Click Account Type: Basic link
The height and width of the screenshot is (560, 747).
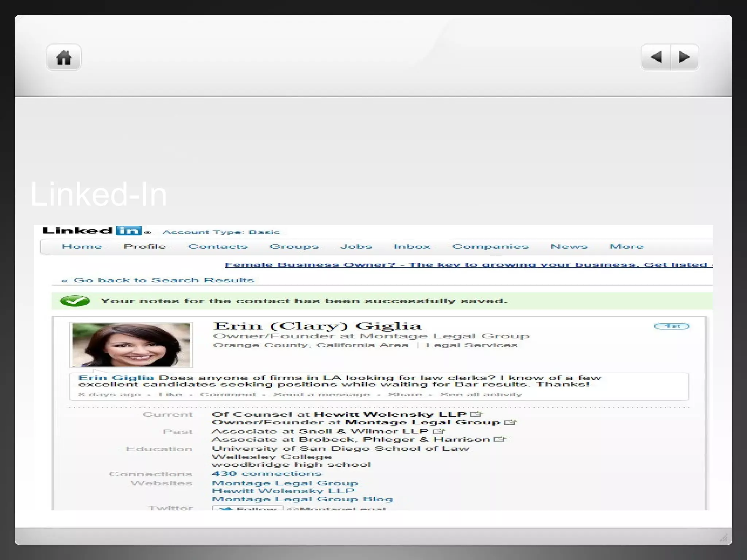[x=221, y=232]
